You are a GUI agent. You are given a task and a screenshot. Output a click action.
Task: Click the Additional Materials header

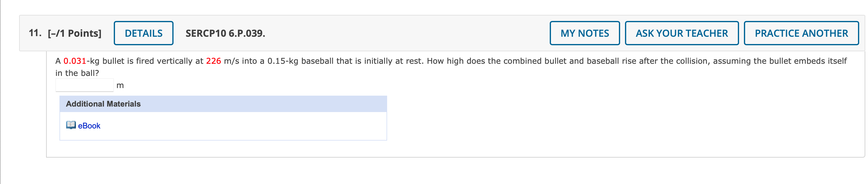[x=103, y=104]
